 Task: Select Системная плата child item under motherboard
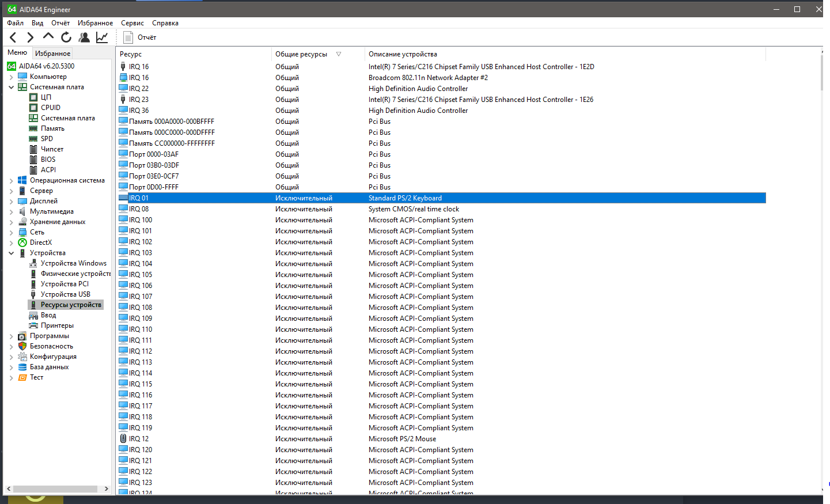tap(68, 118)
